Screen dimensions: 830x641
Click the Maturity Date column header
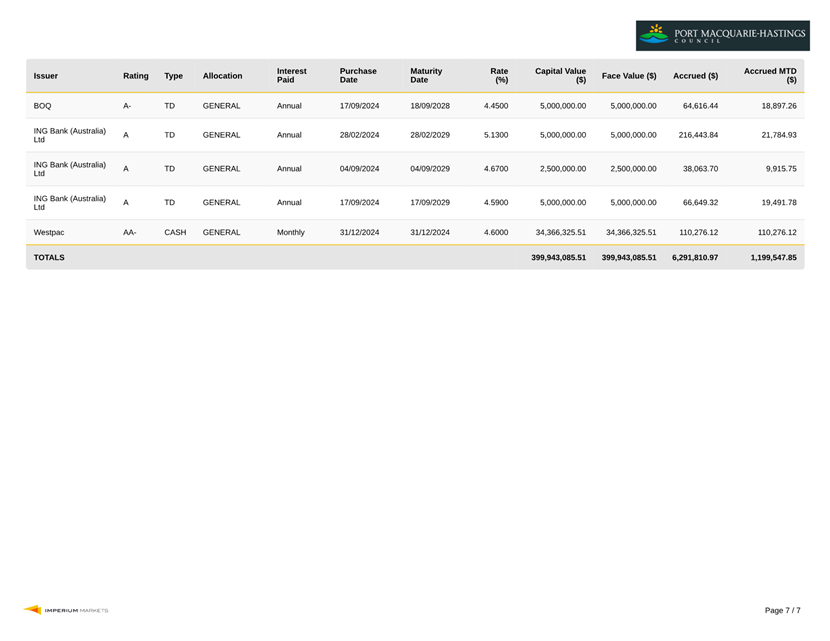pyautogui.click(x=426, y=75)
